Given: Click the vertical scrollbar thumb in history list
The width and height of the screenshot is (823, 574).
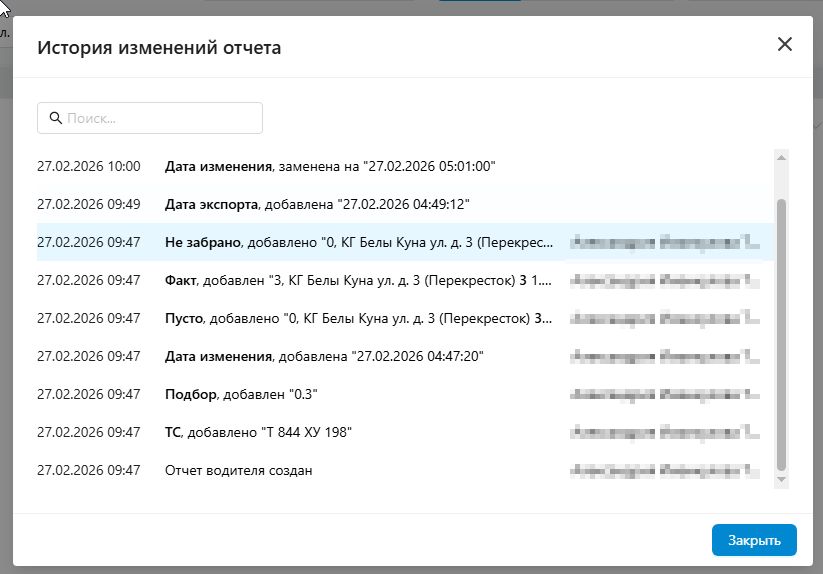Looking at the screenshot, I should 782,330.
